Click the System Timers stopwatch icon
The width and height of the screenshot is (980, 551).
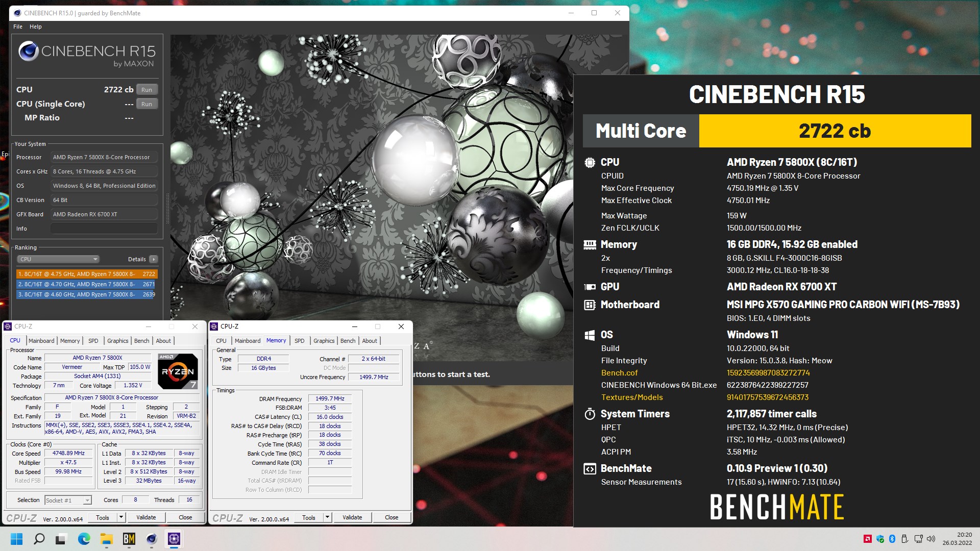click(590, 414)
